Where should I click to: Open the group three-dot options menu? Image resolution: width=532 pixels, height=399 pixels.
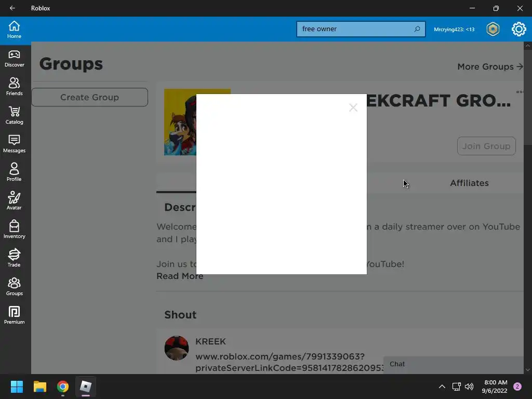520,91
